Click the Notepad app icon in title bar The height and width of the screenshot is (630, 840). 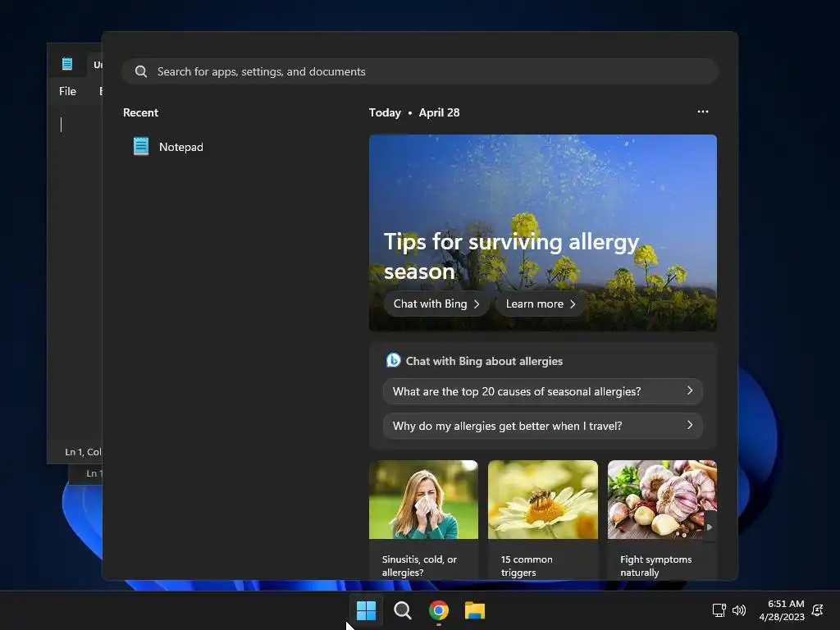pos(67,64)
